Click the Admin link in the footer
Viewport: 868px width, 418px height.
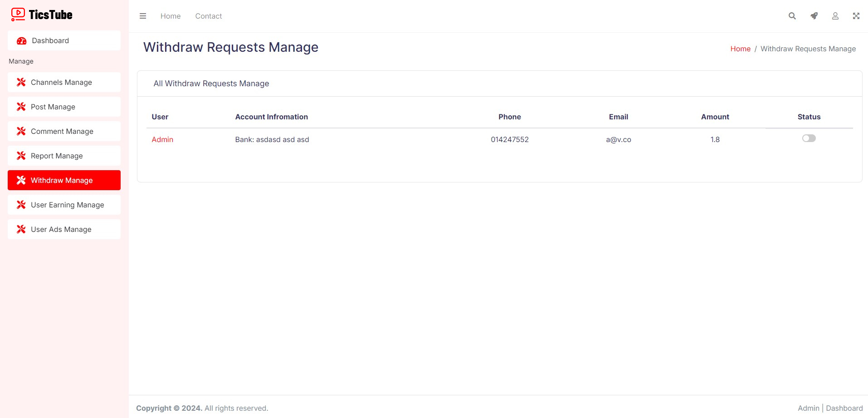pos(808,408)
